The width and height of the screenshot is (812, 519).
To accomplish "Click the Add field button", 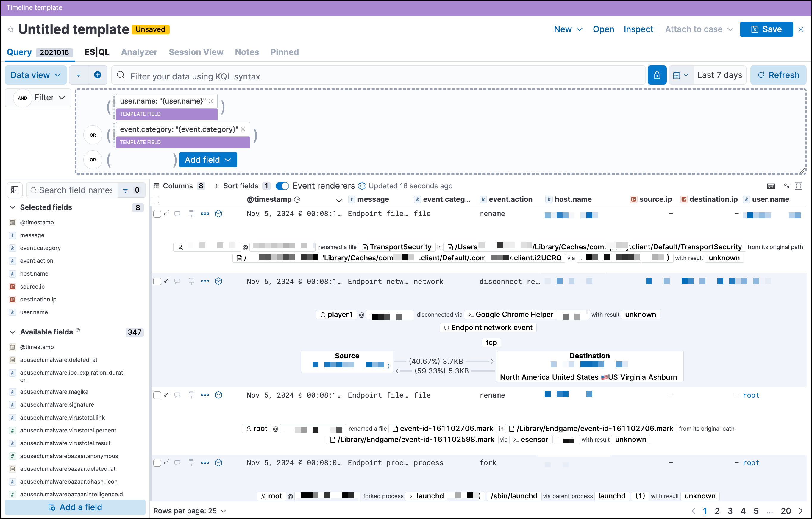I will coord(207,160).
